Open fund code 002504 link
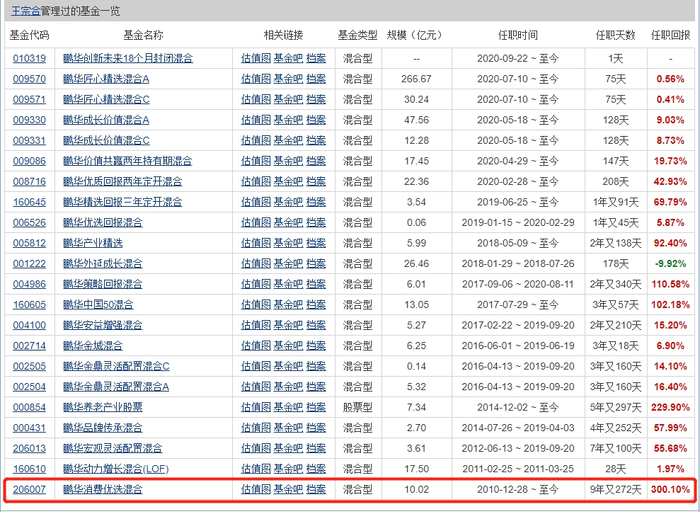This screenshot has width=700, height=512. coord(29,387)
